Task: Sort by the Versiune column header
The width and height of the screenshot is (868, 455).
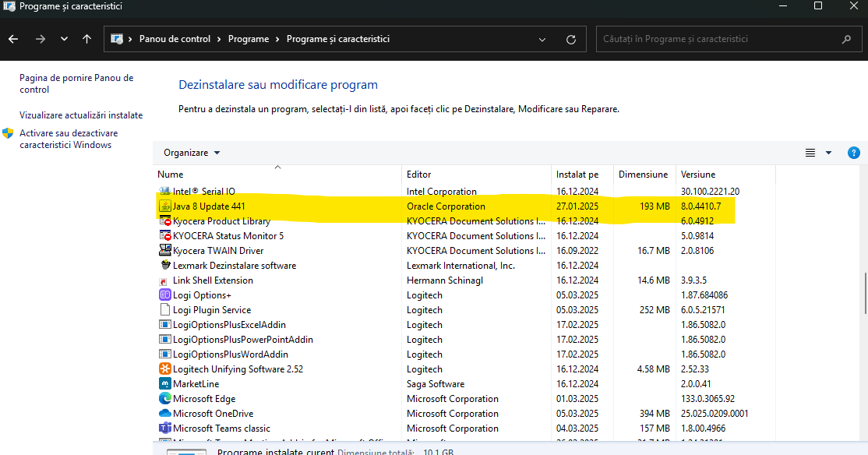Action: pyautogui.click(x=725, y=175)
